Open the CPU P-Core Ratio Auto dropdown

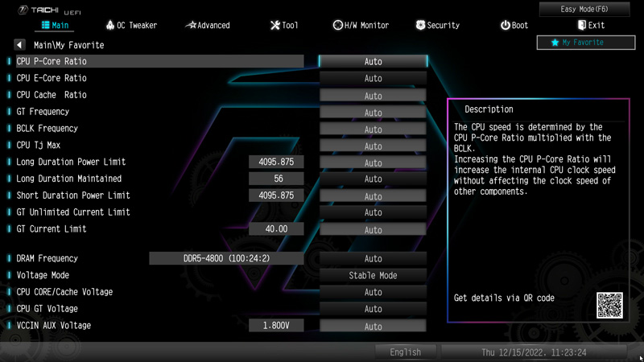point(373,62)
